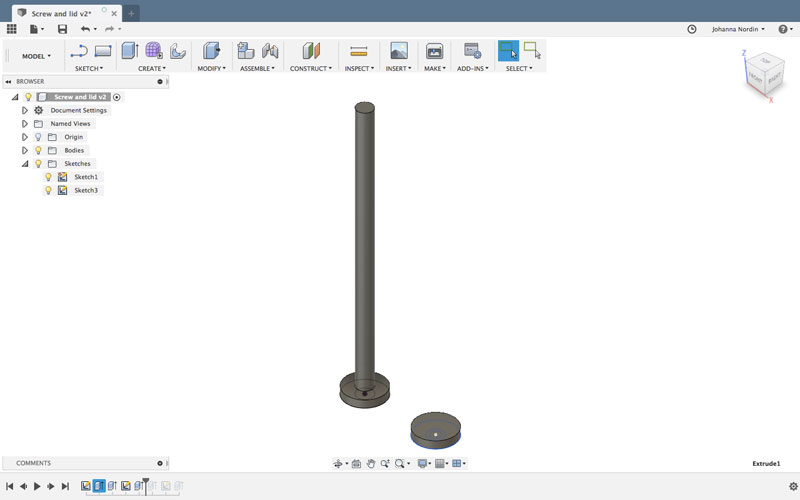The width and height of the screenshot is (800, 500).
Task: Toggle visibility bulb of Screw and lid v2
Action: pyautogui.click(x=29, y=97)
